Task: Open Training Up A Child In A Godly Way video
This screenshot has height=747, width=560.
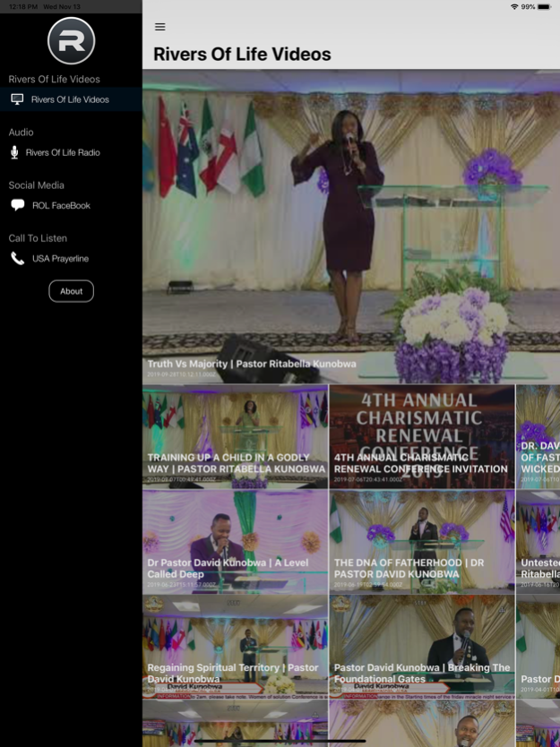Action: [x=235, y=437]
